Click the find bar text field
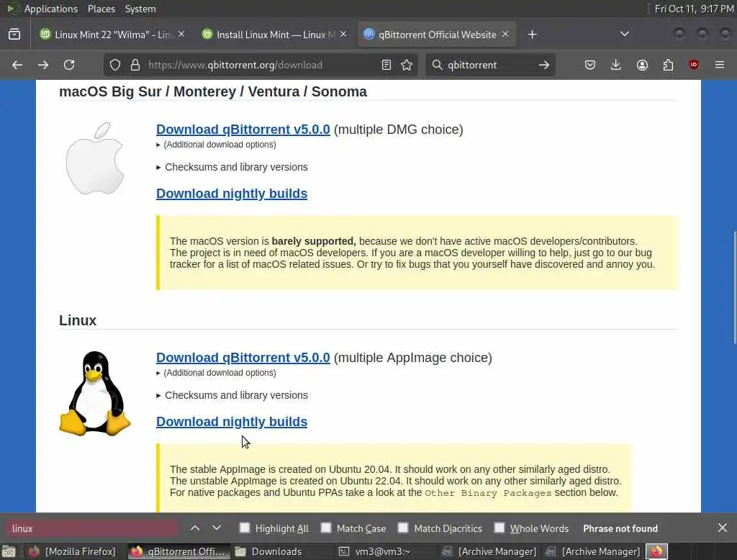Screen dimensions: 737x560 (91, 528)
